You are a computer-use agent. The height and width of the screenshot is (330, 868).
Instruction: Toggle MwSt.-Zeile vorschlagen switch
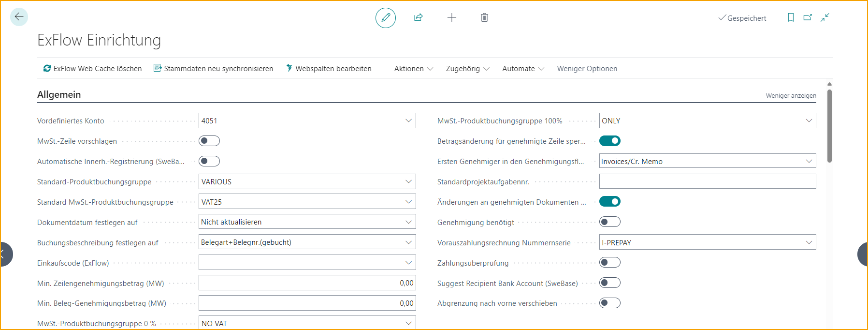(209, 141)
